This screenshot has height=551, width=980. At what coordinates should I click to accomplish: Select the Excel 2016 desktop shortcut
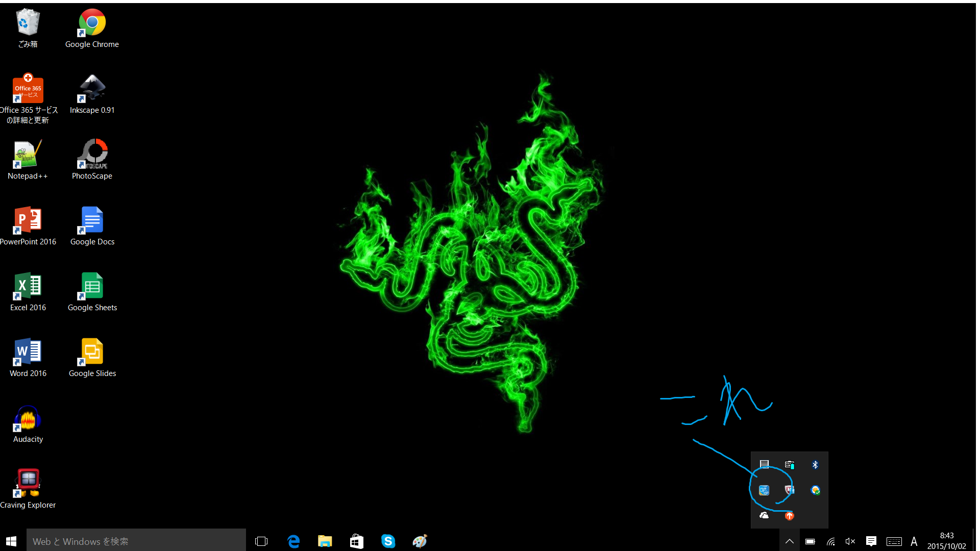pyautogui.click(x=28, y=292)
